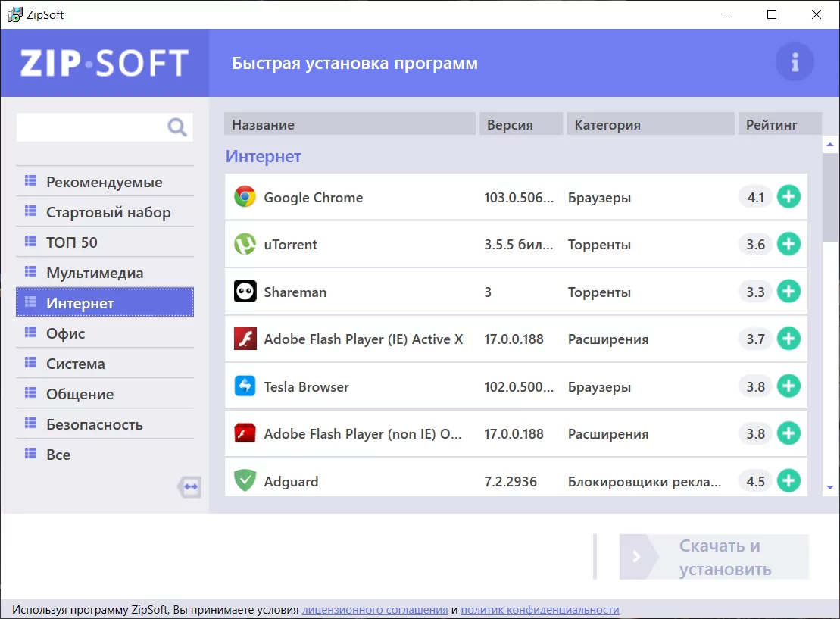Screen dimensions: 840x619
Task: Add Adobe Flash Player (IE) Active X
Action: click(788, 339)
